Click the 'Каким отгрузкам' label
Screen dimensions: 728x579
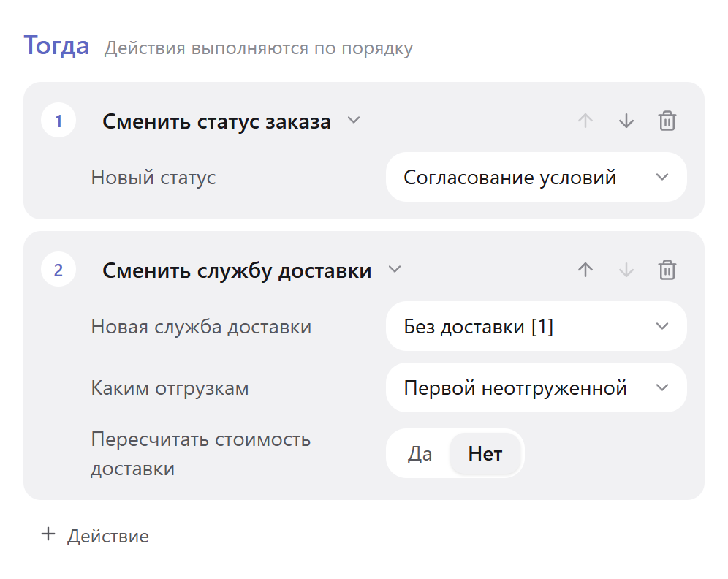click(170, 388)
